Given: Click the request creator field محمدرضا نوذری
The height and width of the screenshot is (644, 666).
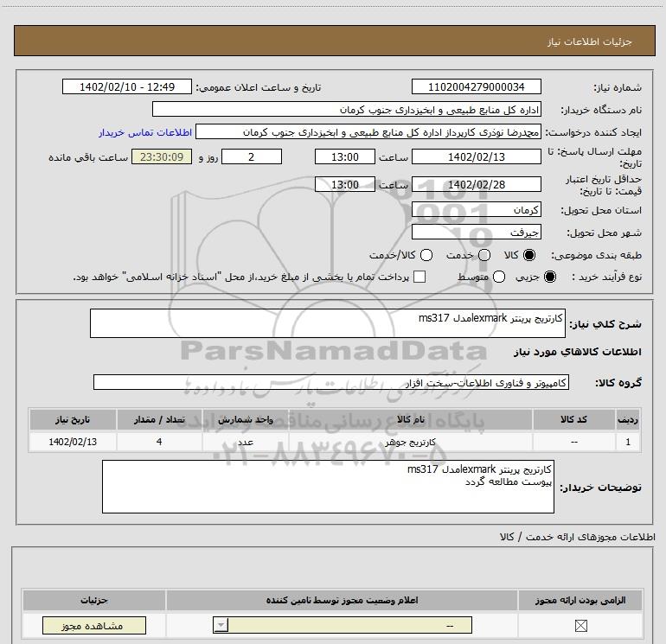Looking at the screenshot, I should click(x=368, y=132).
